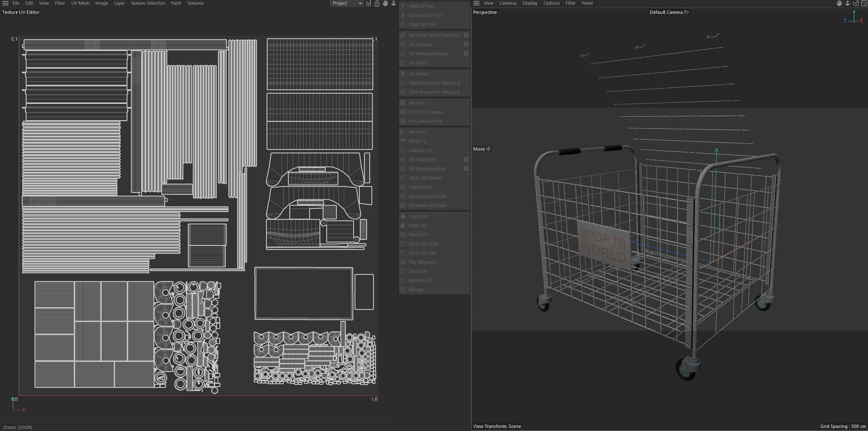The image size is (868, 431).
Task: Open UV Unwrap settings gear
Action: [x=466, y=44]
